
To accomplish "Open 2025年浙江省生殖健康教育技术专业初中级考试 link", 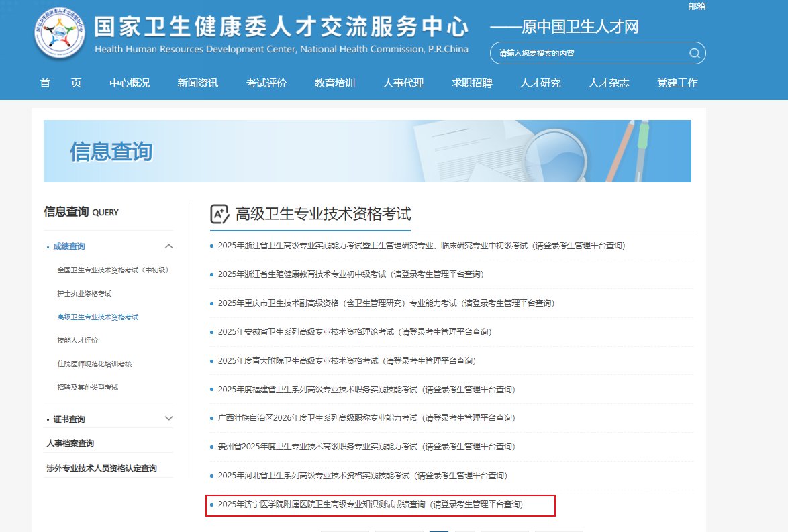I will click(x=351, y=274).
